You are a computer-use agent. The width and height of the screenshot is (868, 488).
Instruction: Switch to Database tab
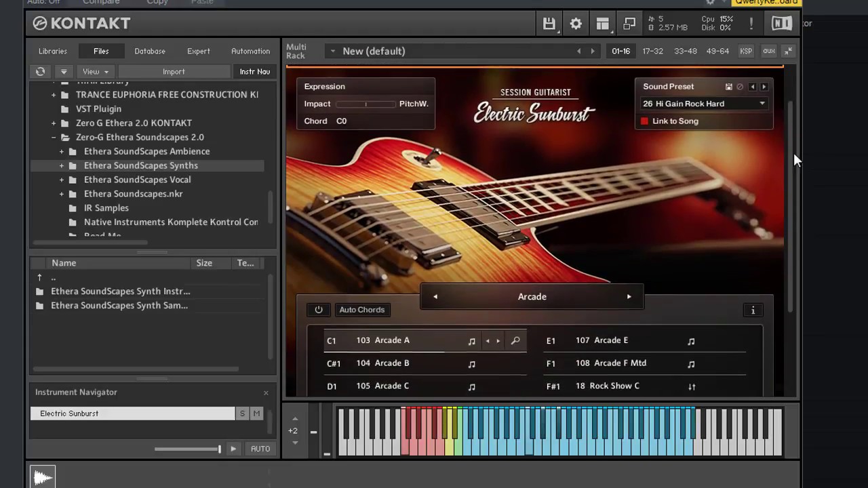pyautogui.click(x=150, y=51)
